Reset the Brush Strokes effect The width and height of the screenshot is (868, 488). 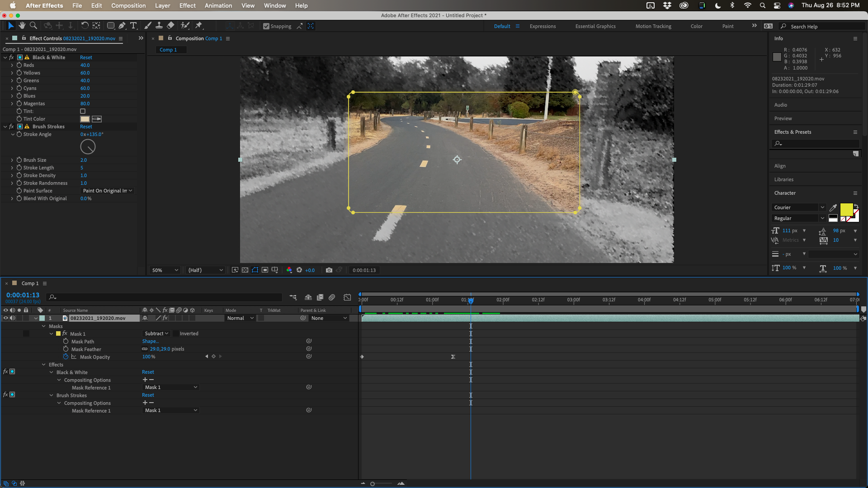click(x=86, y=127)
